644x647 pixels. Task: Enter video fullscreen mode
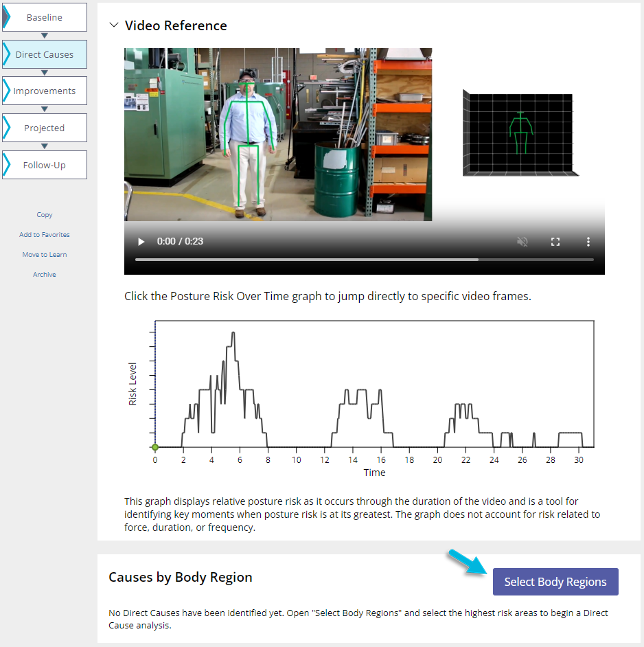pyautogui.click(x=555, y=242)
